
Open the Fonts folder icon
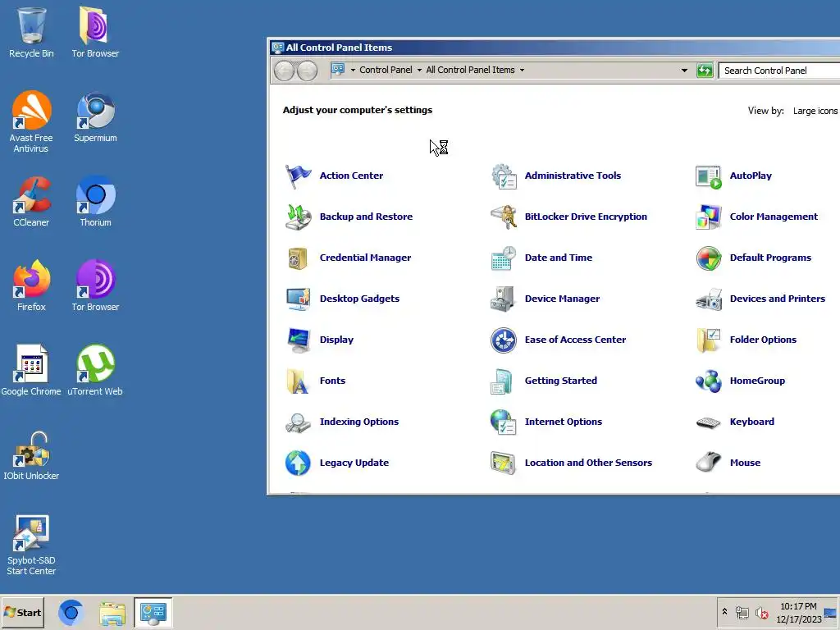[298, 381]
